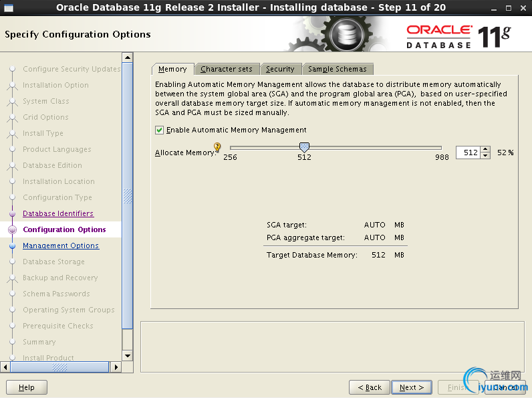Screen dimensions: 532x398
Task: Click the Allocate Memory slider thumb
Action: coord(304,147)
